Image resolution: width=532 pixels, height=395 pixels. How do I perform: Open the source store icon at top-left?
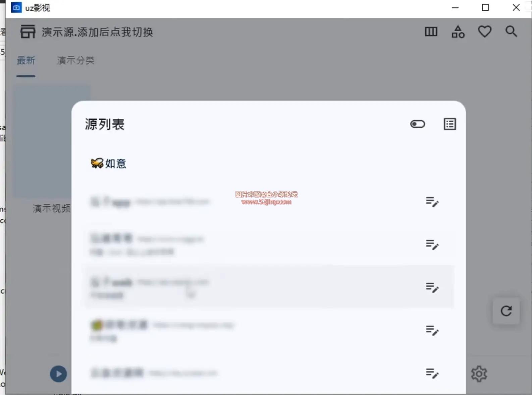[x=28, y=32]
